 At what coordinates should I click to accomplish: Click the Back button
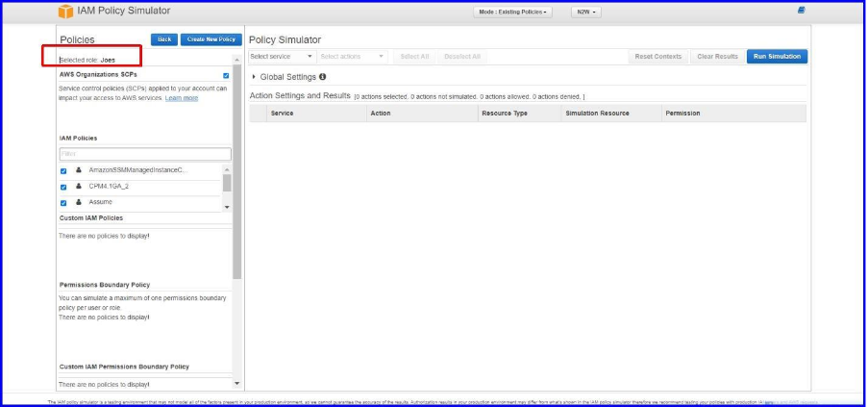(x=164, y=39)
